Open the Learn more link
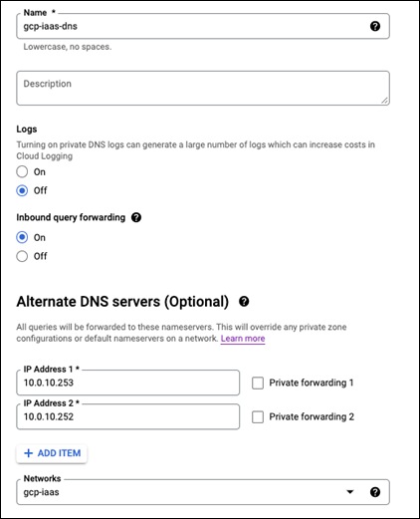The image size is (420, 519). 243,339
